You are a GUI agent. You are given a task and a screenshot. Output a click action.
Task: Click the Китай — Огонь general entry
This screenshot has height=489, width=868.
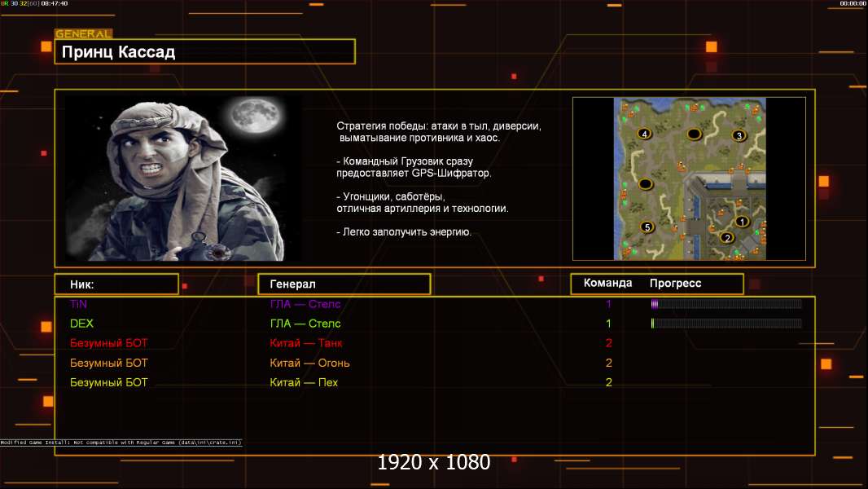point(309,363)
